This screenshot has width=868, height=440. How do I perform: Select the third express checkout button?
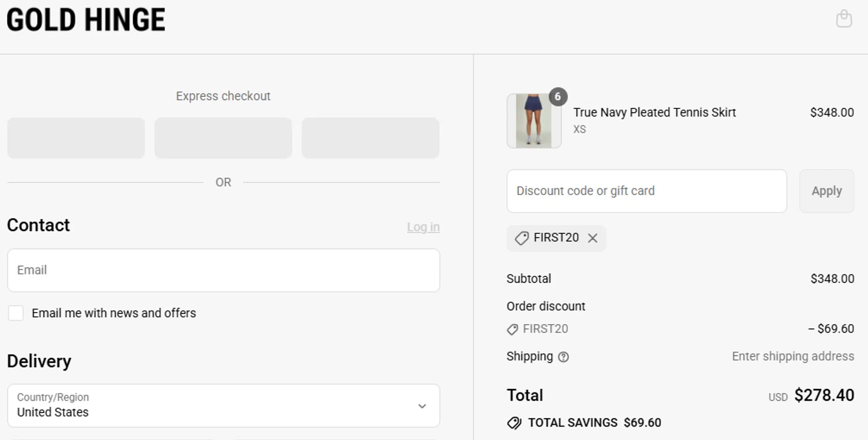point(370,138)
